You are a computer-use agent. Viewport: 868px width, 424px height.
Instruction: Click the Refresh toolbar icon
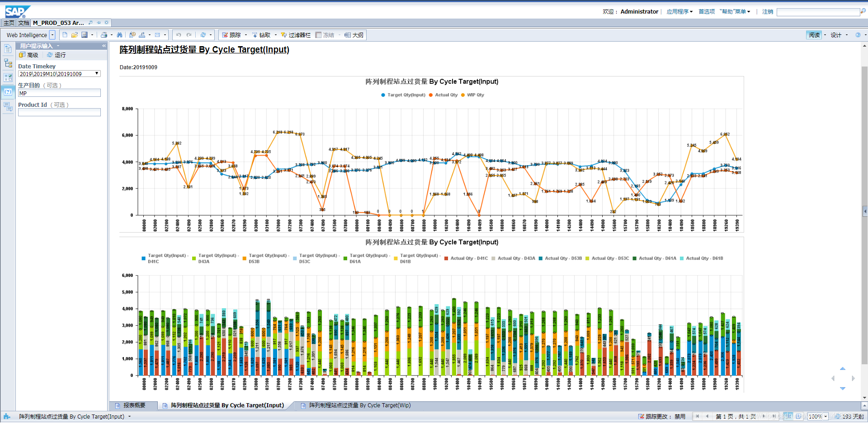[203, 35]
